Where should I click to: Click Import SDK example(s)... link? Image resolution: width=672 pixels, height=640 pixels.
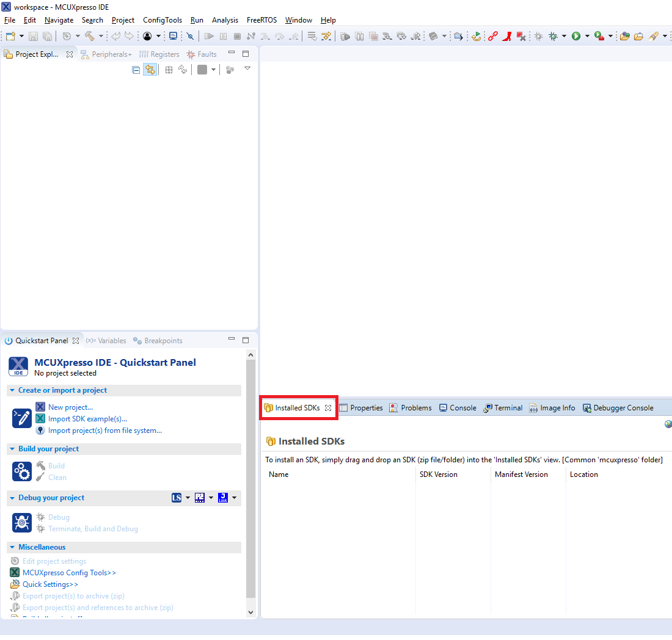87,419
